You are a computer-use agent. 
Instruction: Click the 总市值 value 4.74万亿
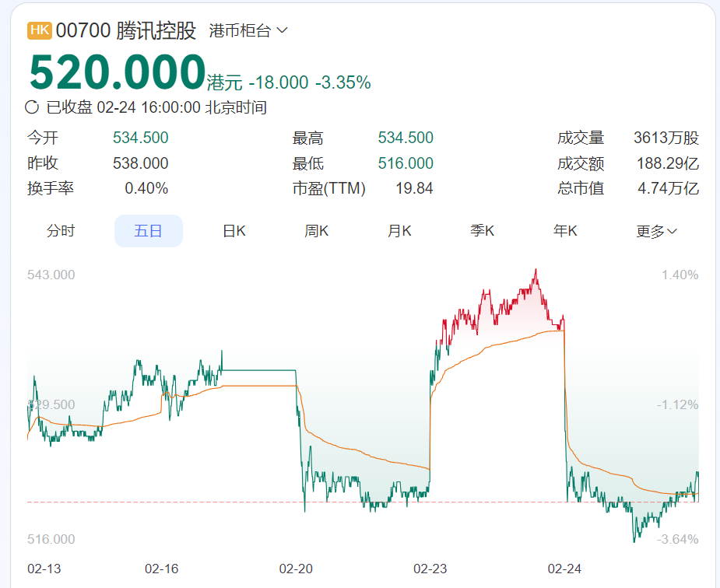(668, 188)
